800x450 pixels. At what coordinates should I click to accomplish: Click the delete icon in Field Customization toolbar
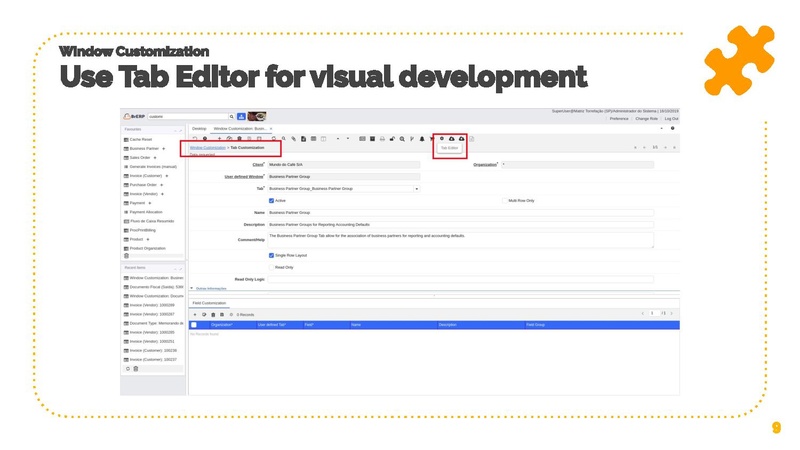[x=213, y=314]
